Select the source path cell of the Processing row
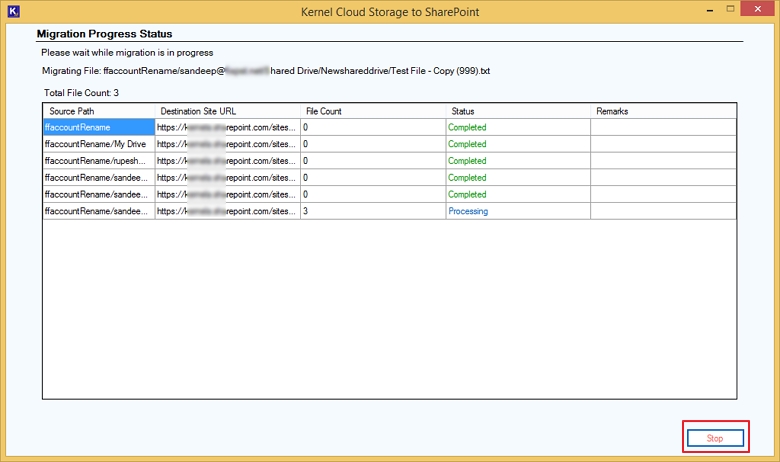 pyautogui.click(x=99, y=211)
